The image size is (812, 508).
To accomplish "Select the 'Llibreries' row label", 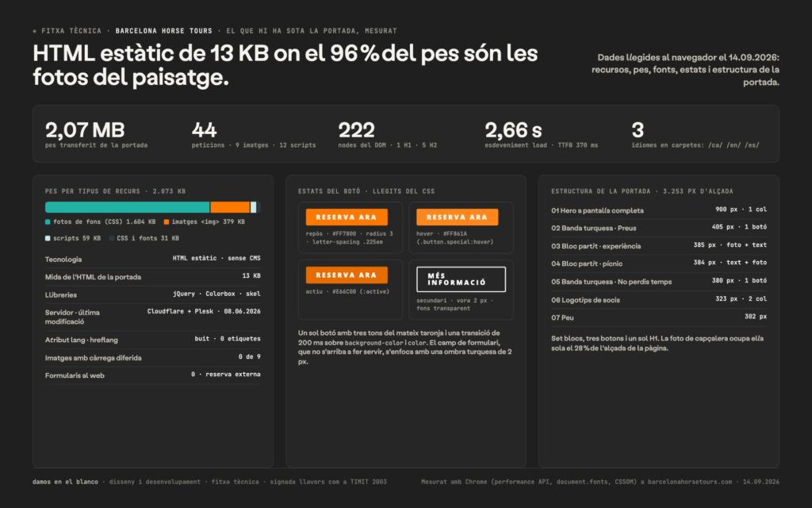I will point(60,294).
